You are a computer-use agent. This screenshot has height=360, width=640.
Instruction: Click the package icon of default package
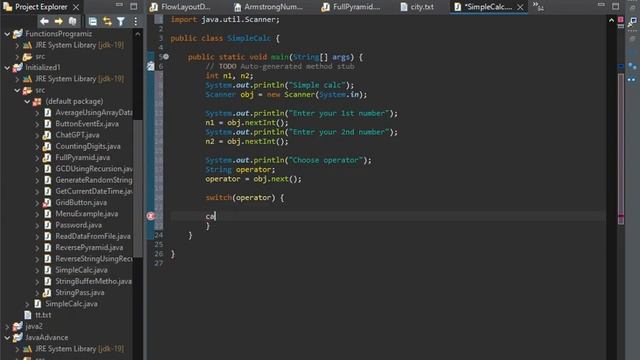click(38, 101)
